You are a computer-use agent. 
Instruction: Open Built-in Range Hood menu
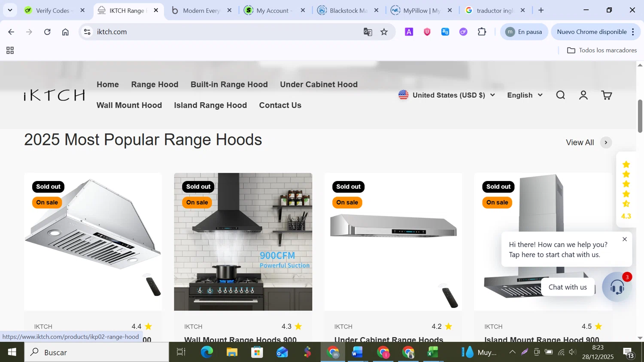point(229,84)
